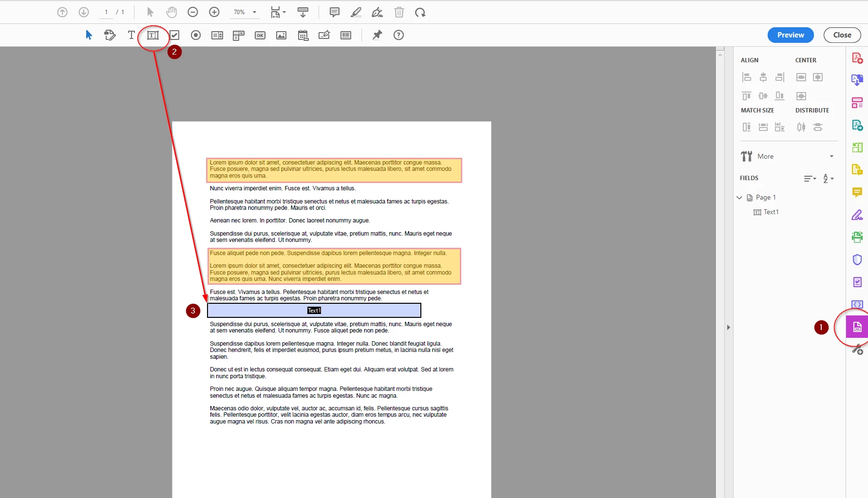Toggle the pin keep-tool-selected icon

[377, 35]
